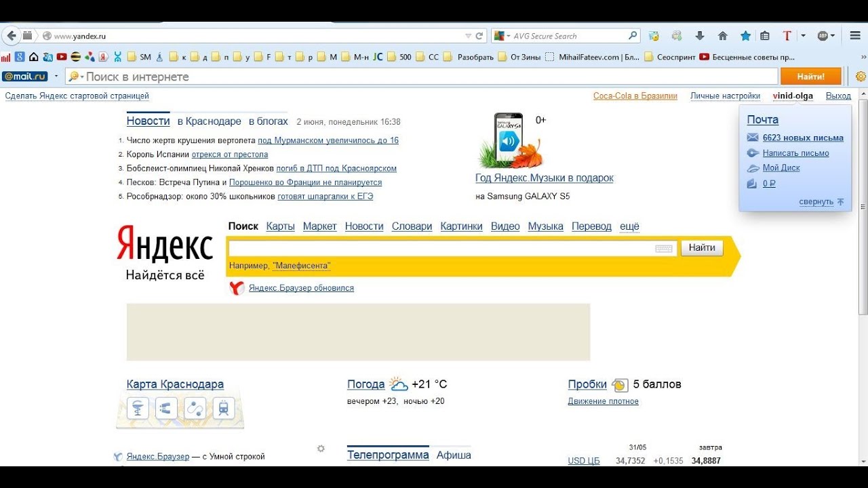Screen dimensions: 868x488
Task: Open the on-screen keyboard icon in search
Action: pyautogui.click(x=664, y=248)
